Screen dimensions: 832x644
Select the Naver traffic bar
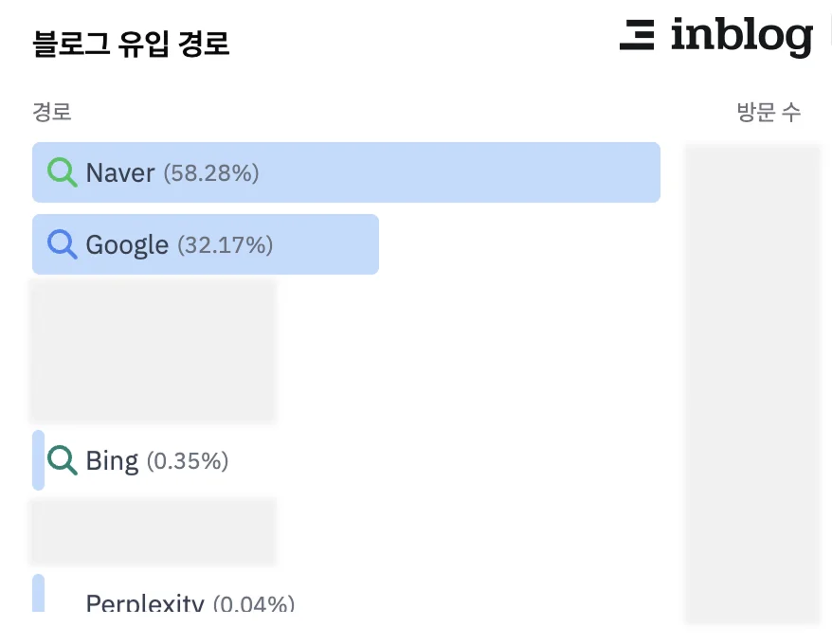point(346,172)
